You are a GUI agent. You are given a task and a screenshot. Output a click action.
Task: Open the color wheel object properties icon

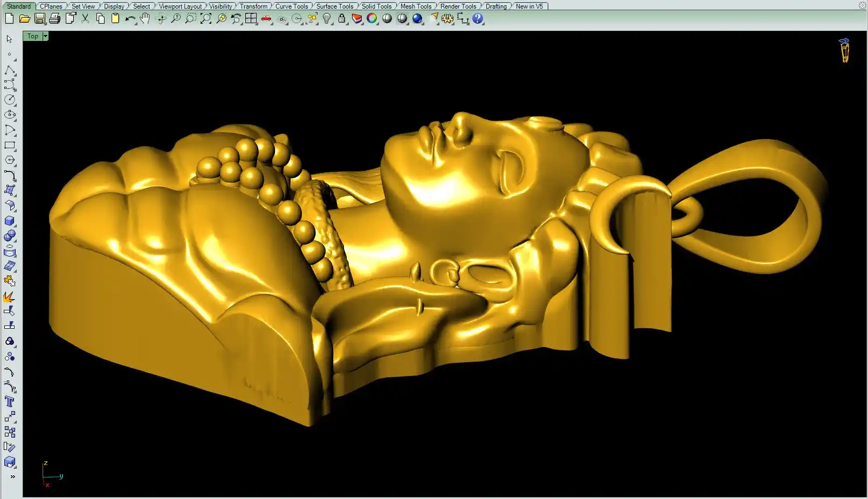tap(372, 19)
